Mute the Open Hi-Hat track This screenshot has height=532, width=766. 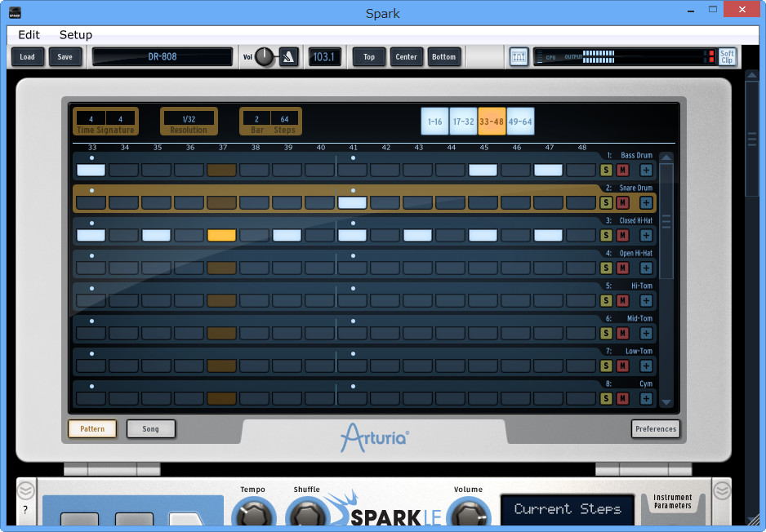pos(622,268)
